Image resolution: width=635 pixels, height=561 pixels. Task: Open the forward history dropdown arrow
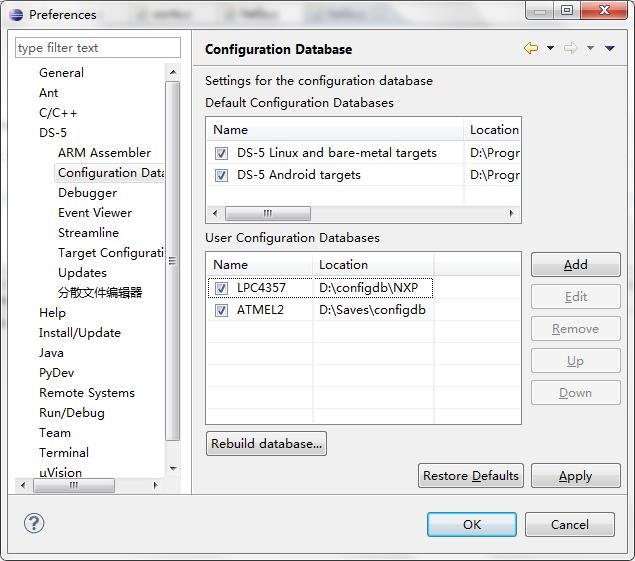[590, 48]
